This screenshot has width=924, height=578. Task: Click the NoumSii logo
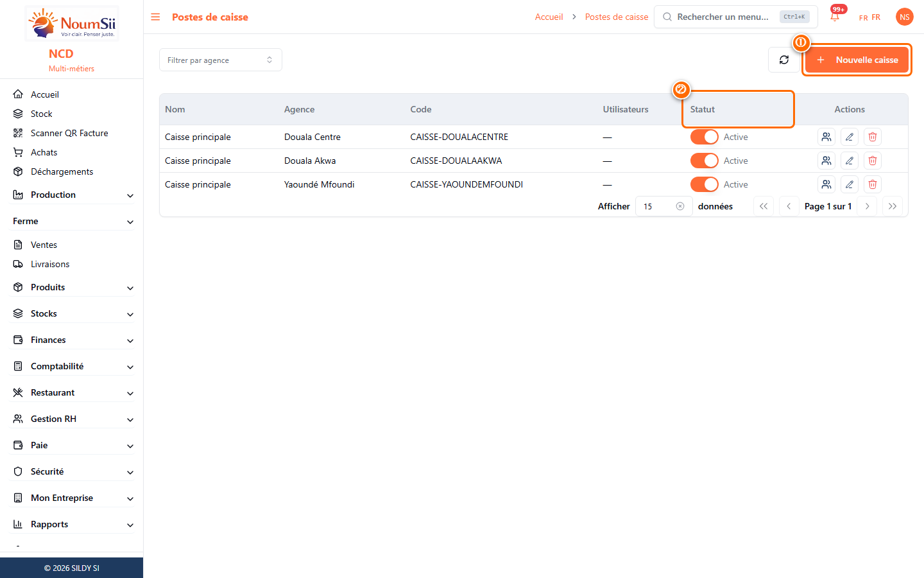coord(72,24)
